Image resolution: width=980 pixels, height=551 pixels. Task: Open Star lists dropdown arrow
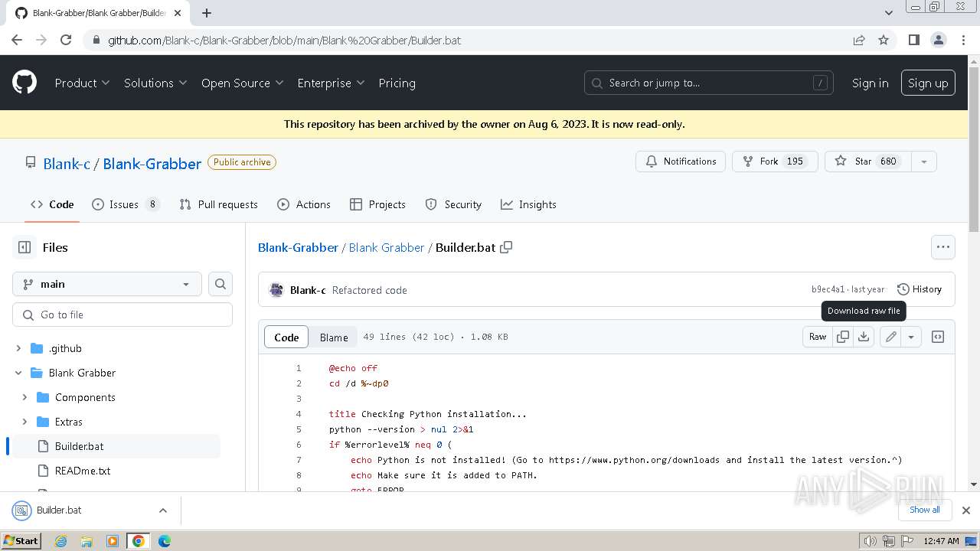[924, 161]
